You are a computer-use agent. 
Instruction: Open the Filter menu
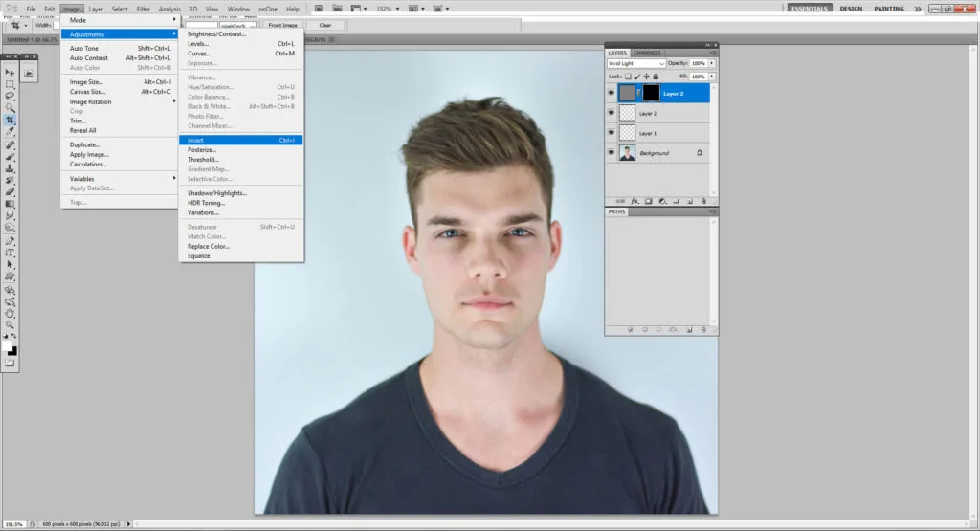click(144, 9)
